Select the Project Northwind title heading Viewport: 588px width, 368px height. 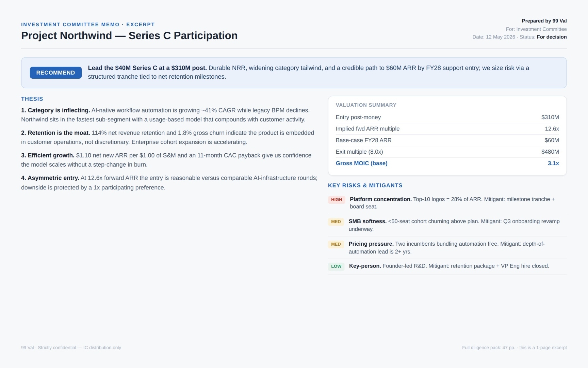pos(129,35)
